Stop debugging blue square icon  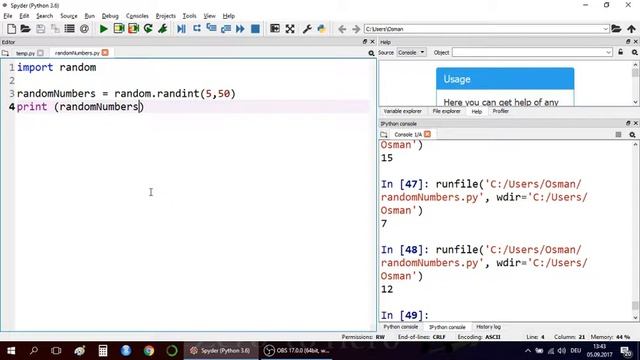point(255,29)
